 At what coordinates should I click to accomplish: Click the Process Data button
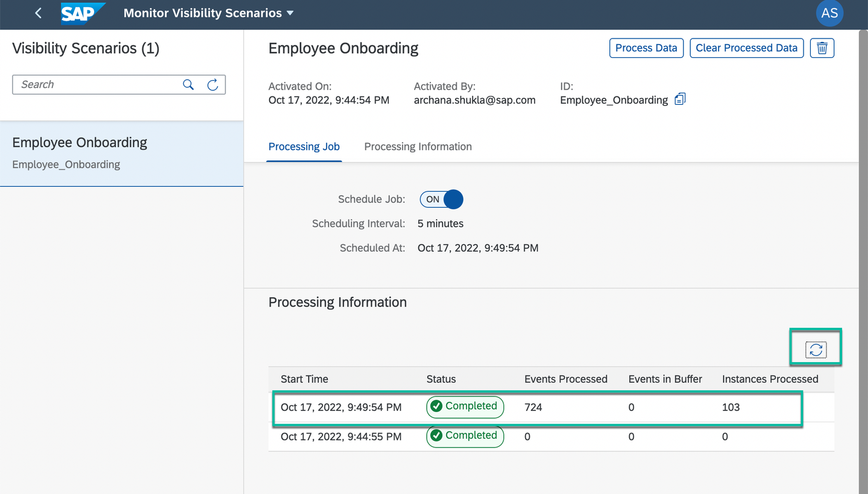click(x=646, y=48)
